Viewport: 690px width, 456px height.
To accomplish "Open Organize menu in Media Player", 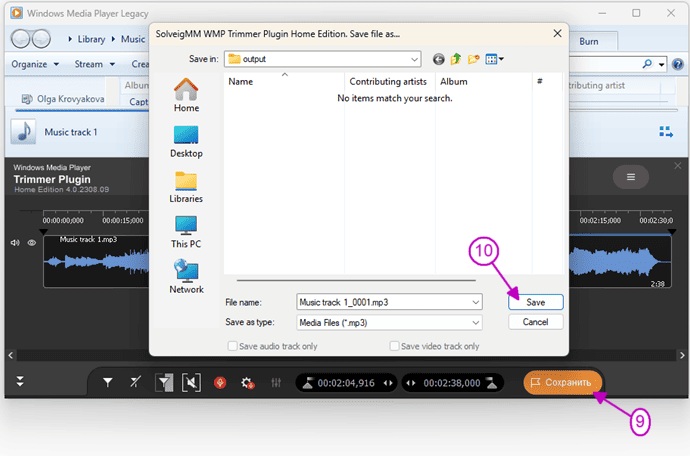I will tap(35, 64).
